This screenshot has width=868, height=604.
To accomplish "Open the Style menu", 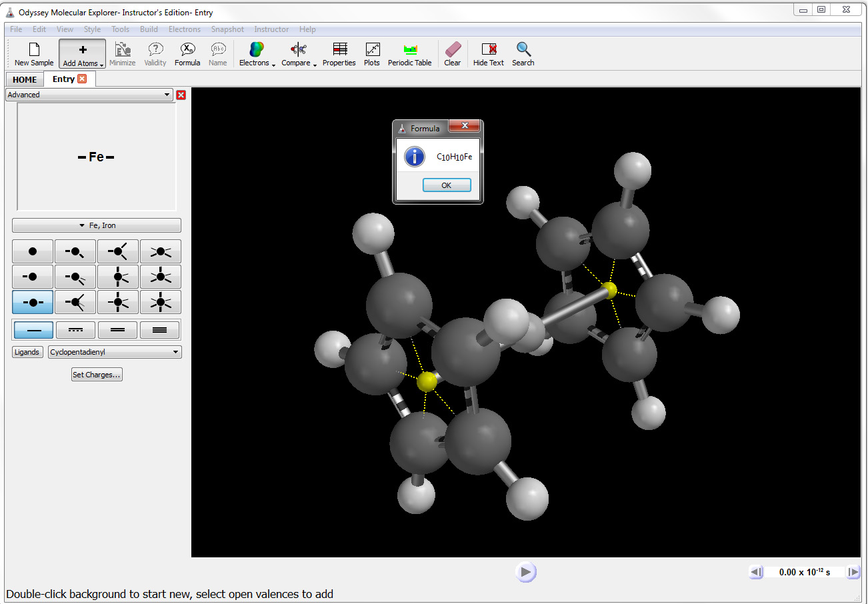I will click(92, 29).
